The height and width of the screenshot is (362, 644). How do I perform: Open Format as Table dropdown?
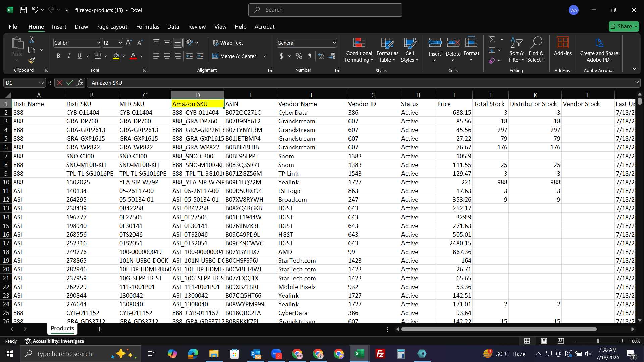pyautogui.click(x=387, y=50)
